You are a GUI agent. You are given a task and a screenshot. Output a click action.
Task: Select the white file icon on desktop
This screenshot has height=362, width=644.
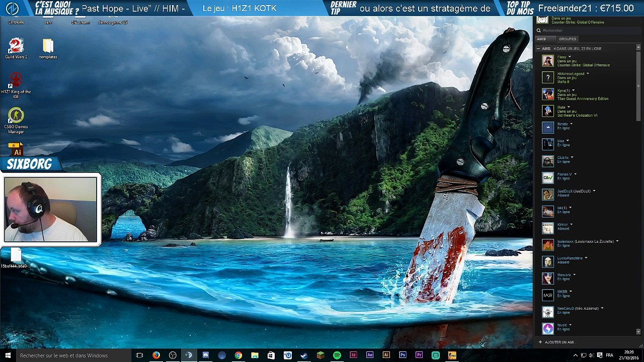(15, 255)
